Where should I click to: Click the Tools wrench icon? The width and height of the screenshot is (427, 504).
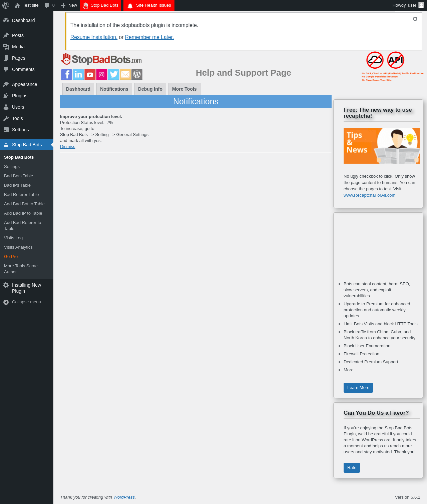pos(6,118)
